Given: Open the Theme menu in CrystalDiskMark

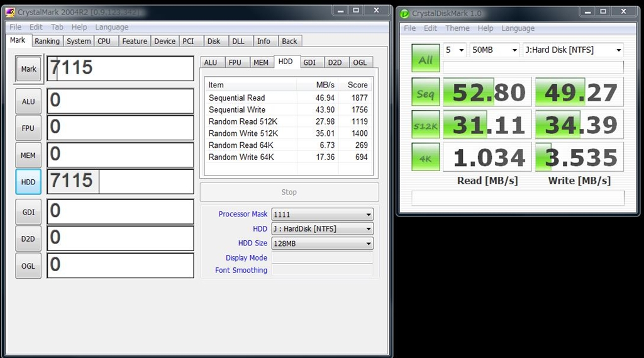Looking at the screenshot, I should tap(457, 28).
